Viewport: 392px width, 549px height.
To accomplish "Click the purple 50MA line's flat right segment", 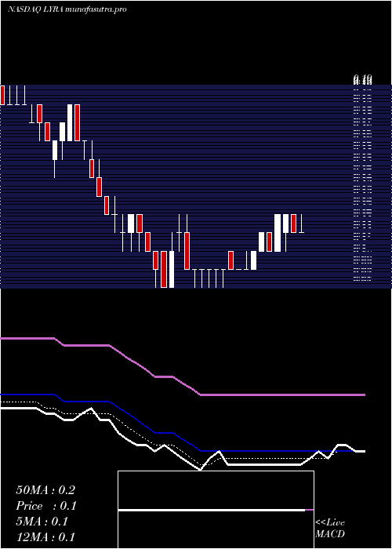I will 283,394.
